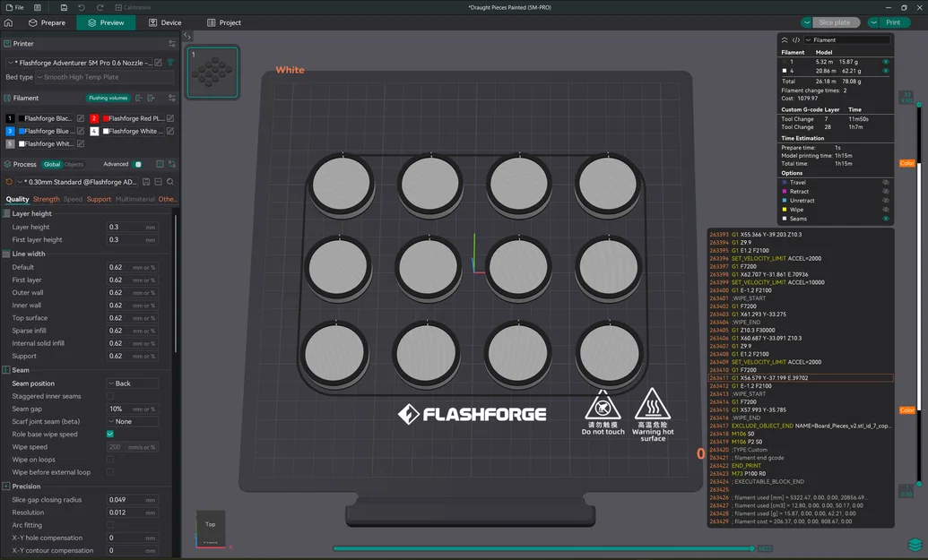Click the Flushing volumes button
The image size is (928, 560).
click(x=108, y=99)
